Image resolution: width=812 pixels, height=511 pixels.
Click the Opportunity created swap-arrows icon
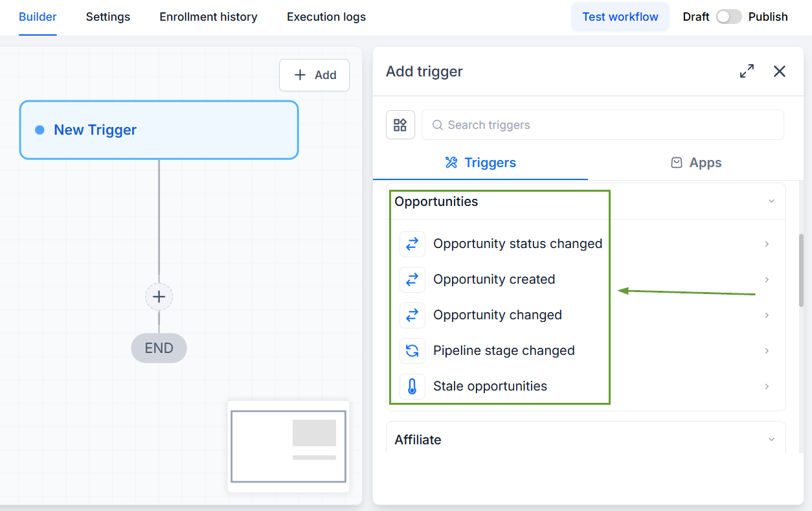(x=412, y=280)
